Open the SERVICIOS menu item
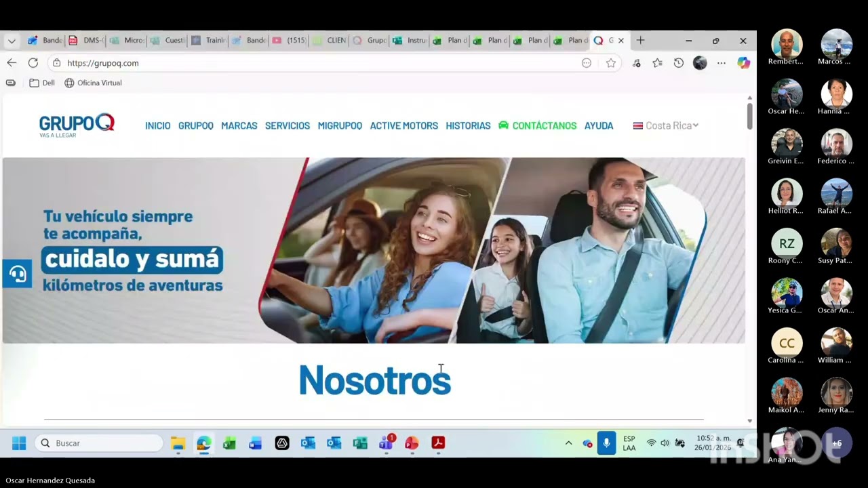Viewport: 868px width, 488px height. point(288,125)
